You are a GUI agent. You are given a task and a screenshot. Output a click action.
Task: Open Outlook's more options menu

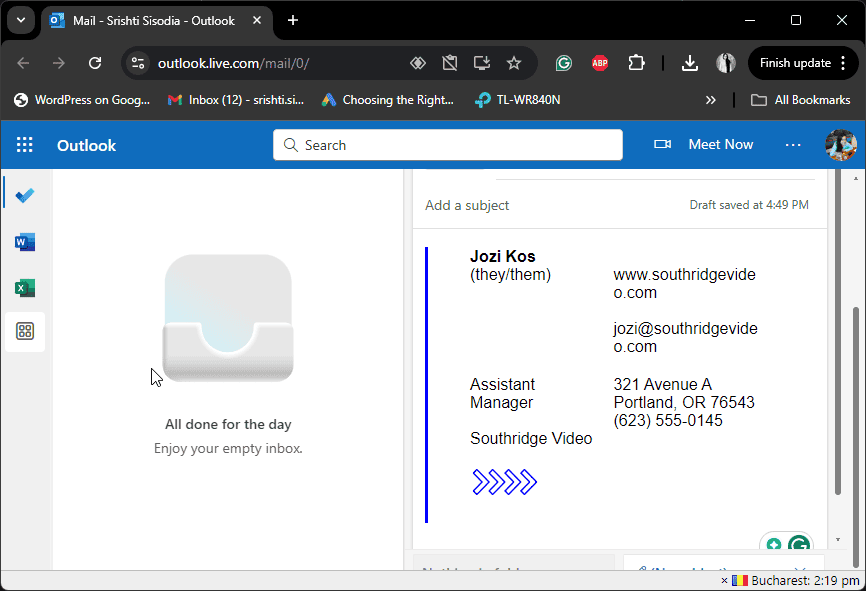pos(793,144)
